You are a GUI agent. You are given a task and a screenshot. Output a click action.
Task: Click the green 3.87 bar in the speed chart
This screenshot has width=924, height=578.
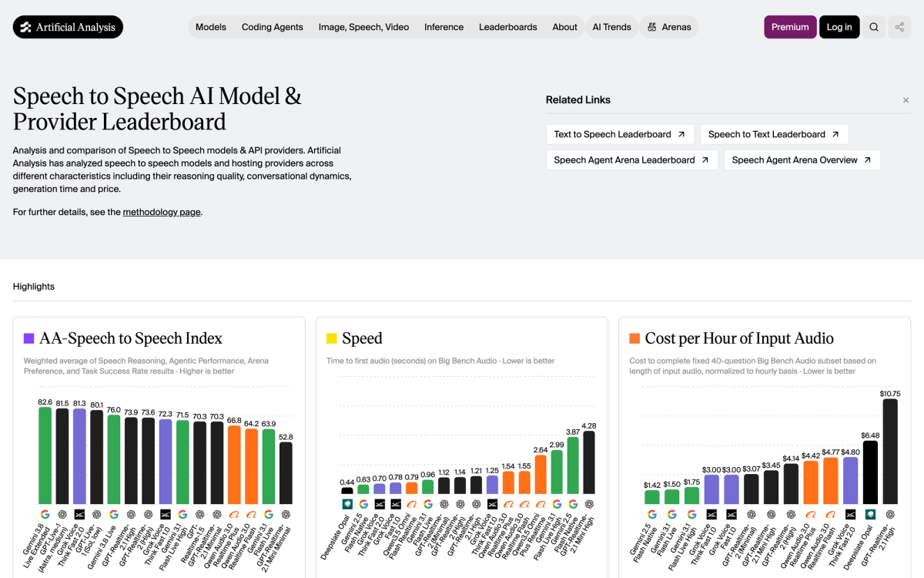tap(573, 465)
